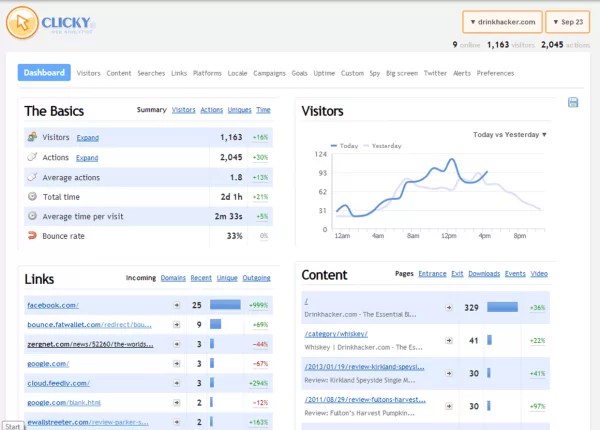
Task: Show Content Downloads
Action: pyautogui.click(x=484, y=274)
